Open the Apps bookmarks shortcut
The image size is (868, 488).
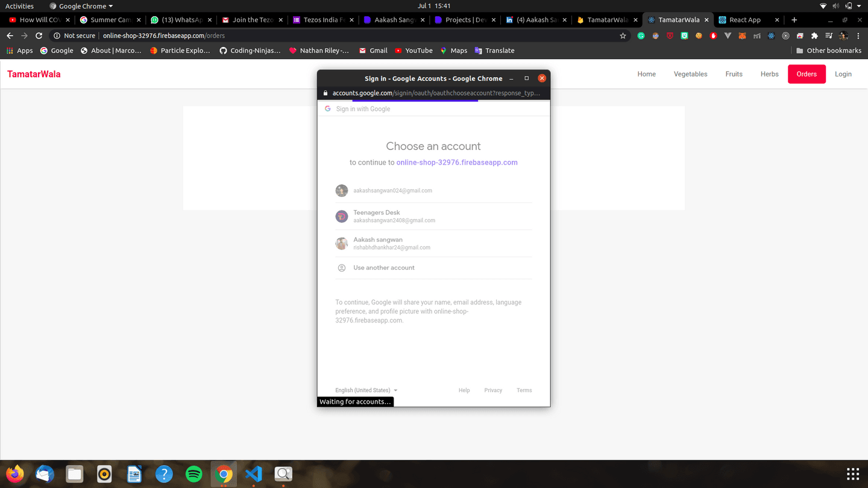[19, 51]
